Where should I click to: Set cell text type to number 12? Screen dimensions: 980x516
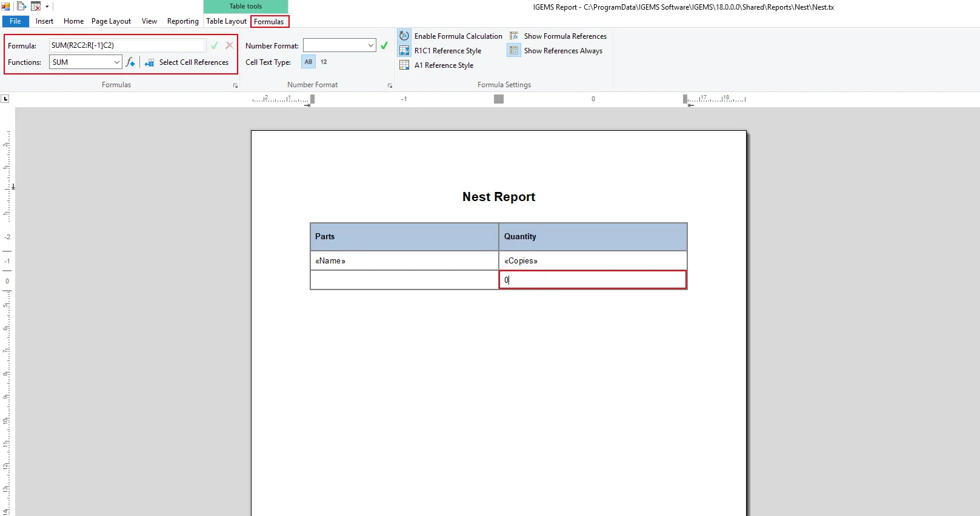pos(324,62)
